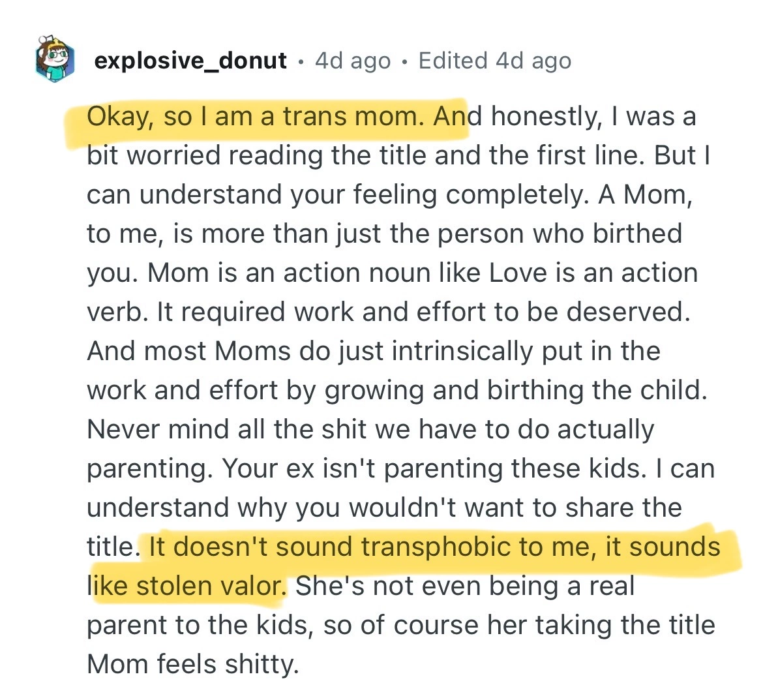The width and height of the screenshot is (763, 700).
Task: Click the dot separator before "Edited"
Action: tap(404, 62)
